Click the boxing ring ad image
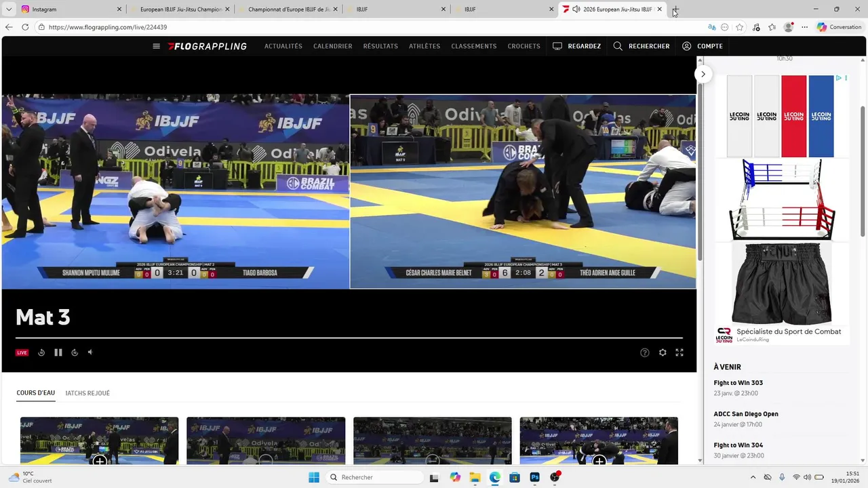868x488 pixels. pos(782,199)
